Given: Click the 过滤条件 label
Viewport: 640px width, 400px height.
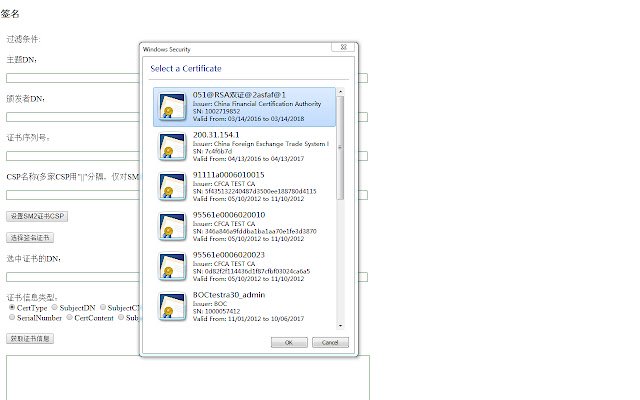Looking at the screenshot, I should coord(23,39).
